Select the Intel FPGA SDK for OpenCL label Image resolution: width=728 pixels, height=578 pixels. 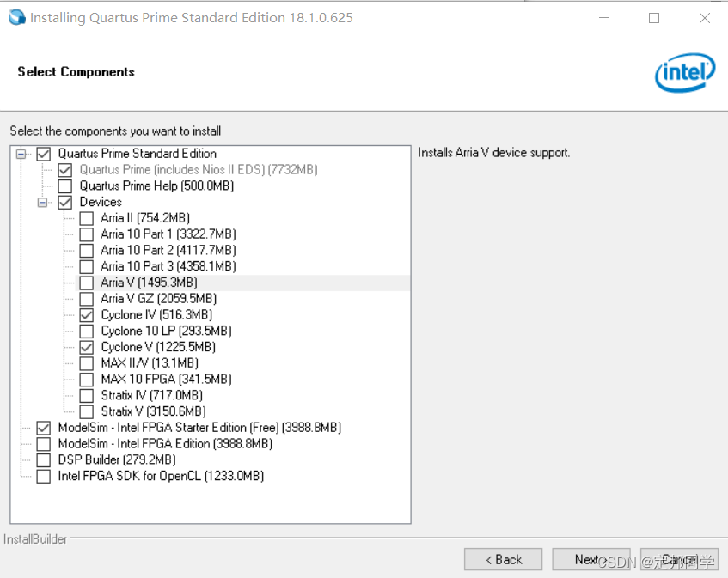point(161,477)
